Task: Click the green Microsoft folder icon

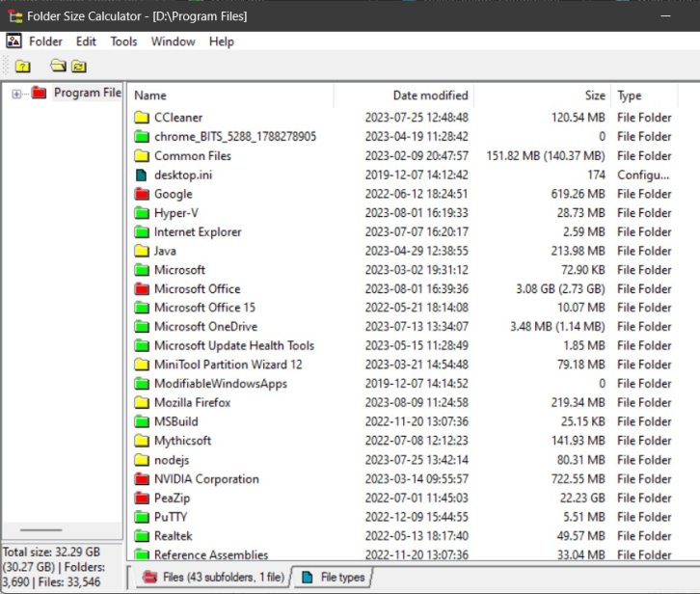Action: pos(142,270)
